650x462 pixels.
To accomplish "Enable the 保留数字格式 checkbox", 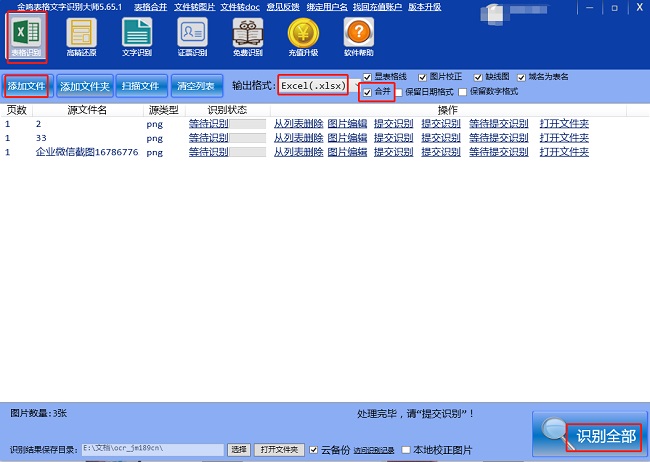I will point(463,92).
